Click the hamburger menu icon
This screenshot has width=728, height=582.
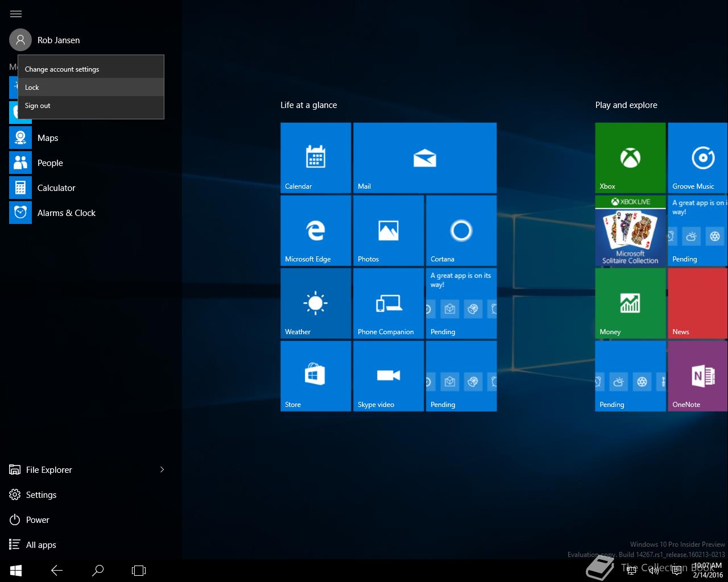[16, 14]
